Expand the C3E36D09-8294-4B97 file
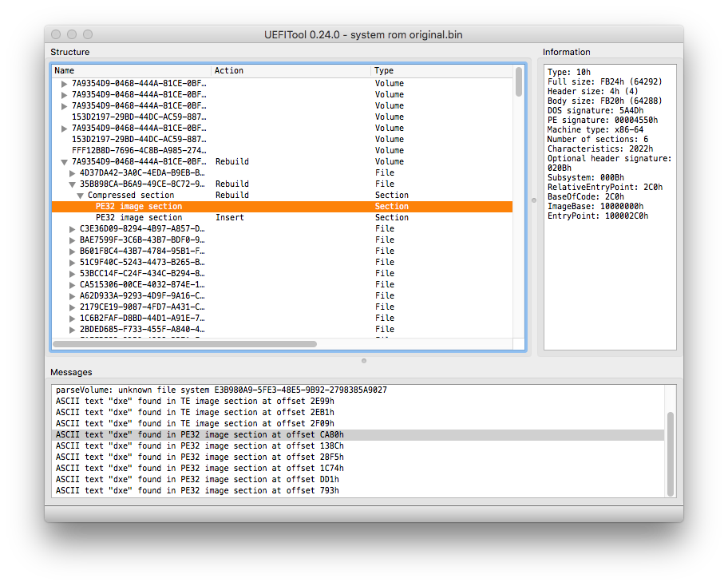This screenshot has width=728, height=586. point(72,229)
